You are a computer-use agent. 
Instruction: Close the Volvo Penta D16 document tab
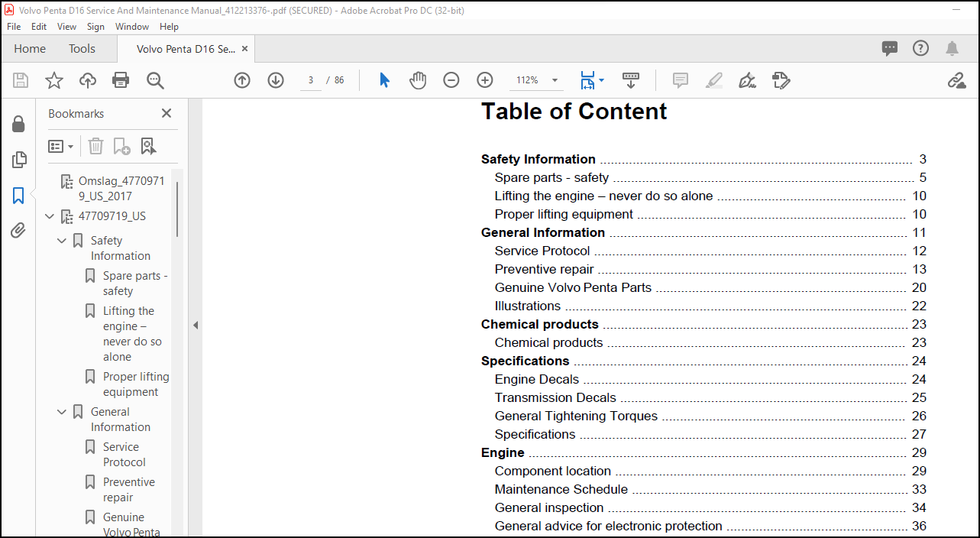[244, 48]
